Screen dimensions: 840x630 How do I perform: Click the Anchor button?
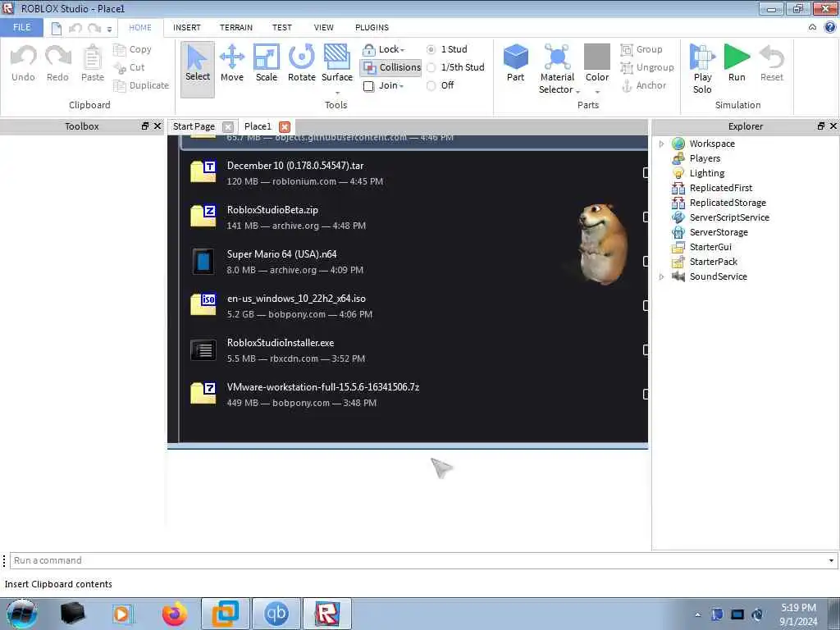(x=644, y=85)
